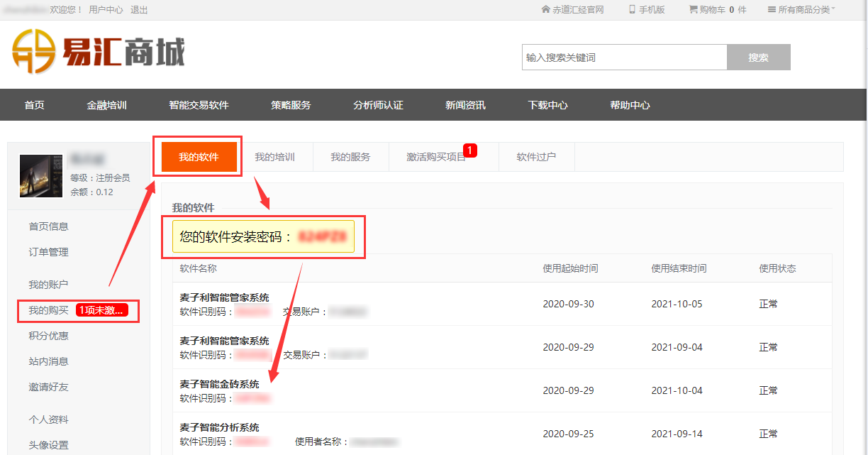Expand the 所有商品分类 dropdown
Screen dimensions: 868x455
[x=801, y=10]
